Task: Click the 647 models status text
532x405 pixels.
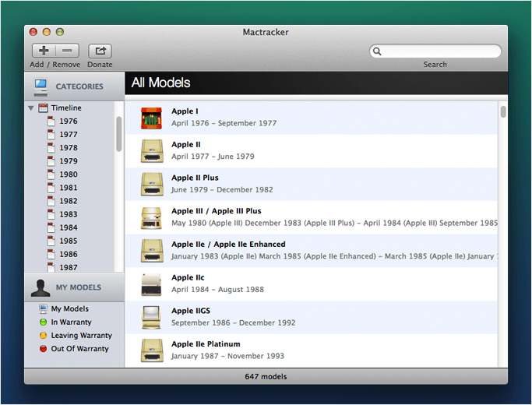Action: coord(266,376)
